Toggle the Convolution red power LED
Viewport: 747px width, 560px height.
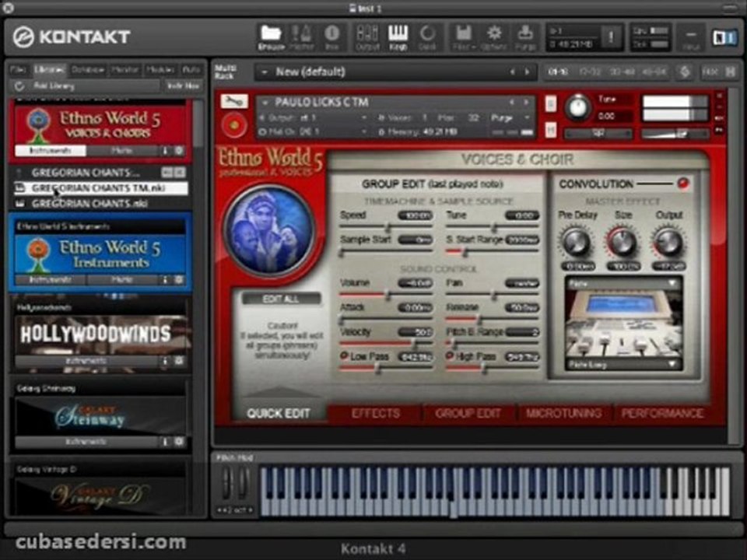(682, 184)
